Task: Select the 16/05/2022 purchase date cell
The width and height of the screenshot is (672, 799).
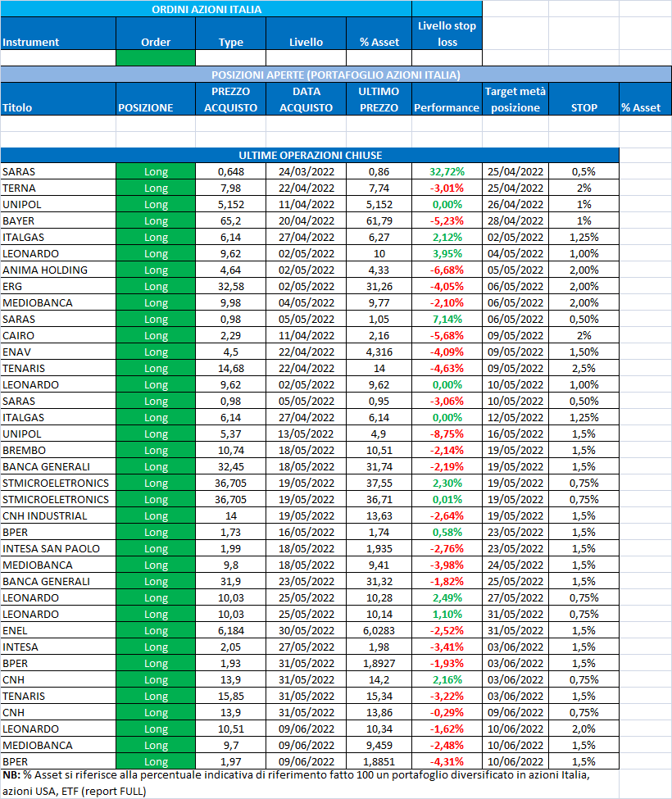Action: [306, 532]
